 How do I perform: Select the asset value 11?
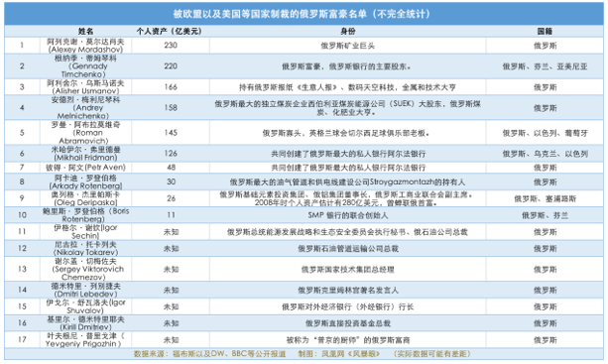[171, 215]
